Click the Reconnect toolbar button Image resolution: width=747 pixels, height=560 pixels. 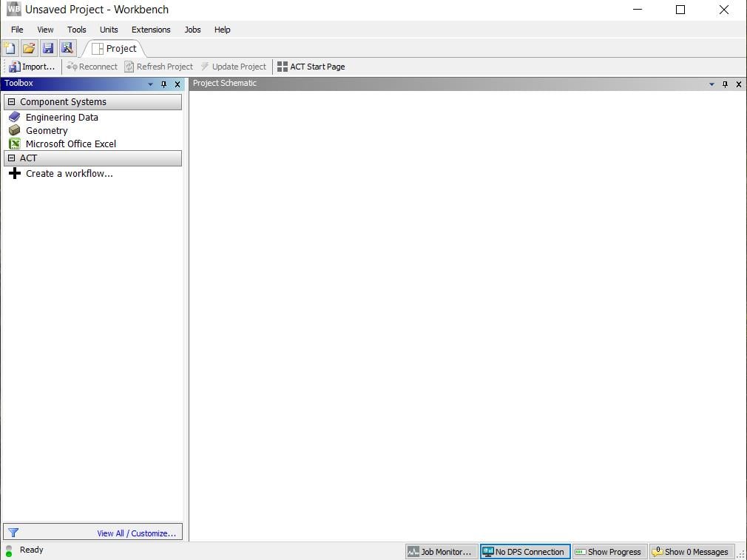point(92,67)
